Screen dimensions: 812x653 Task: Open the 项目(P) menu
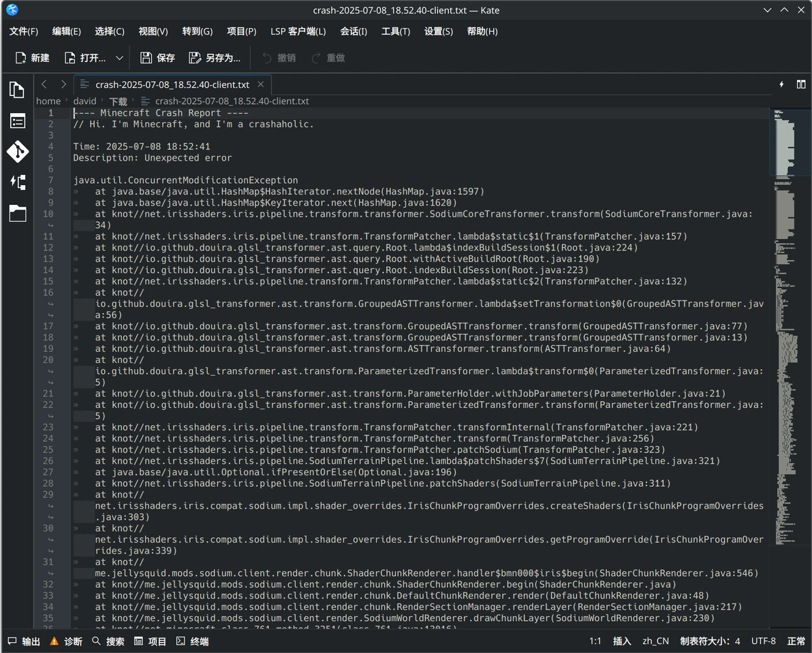(241, 31)
